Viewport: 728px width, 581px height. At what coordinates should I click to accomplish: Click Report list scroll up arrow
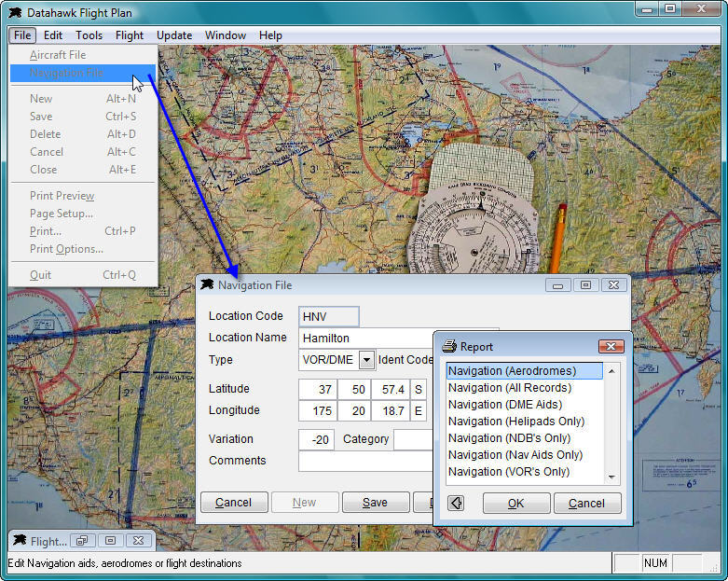[x=611, y=370]
